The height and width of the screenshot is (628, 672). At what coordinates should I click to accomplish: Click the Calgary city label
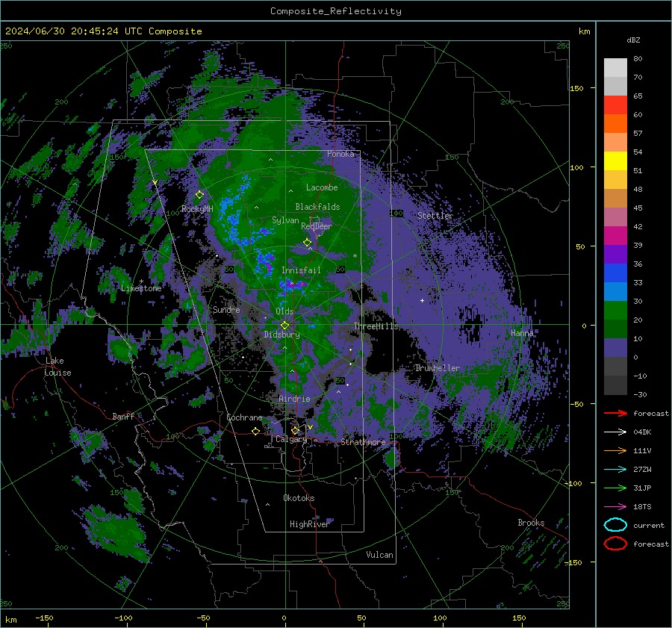291,439
